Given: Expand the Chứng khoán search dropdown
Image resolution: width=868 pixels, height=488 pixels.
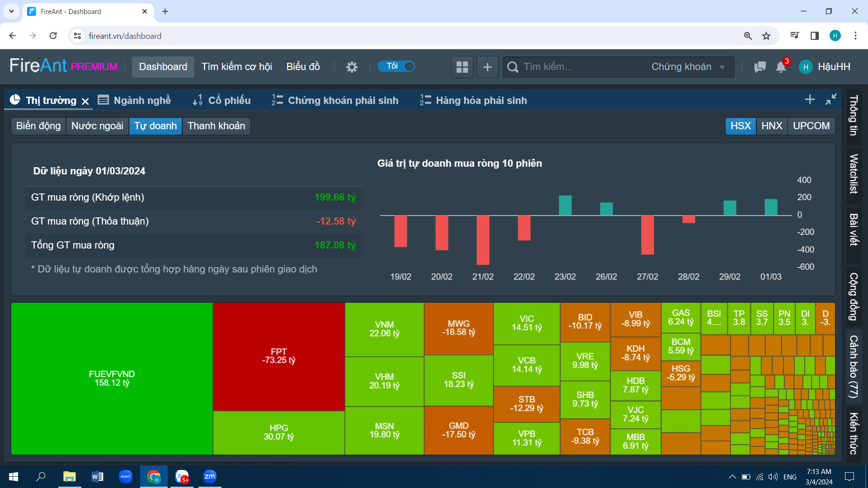Looking at the screenshot, I should point(688,67).
